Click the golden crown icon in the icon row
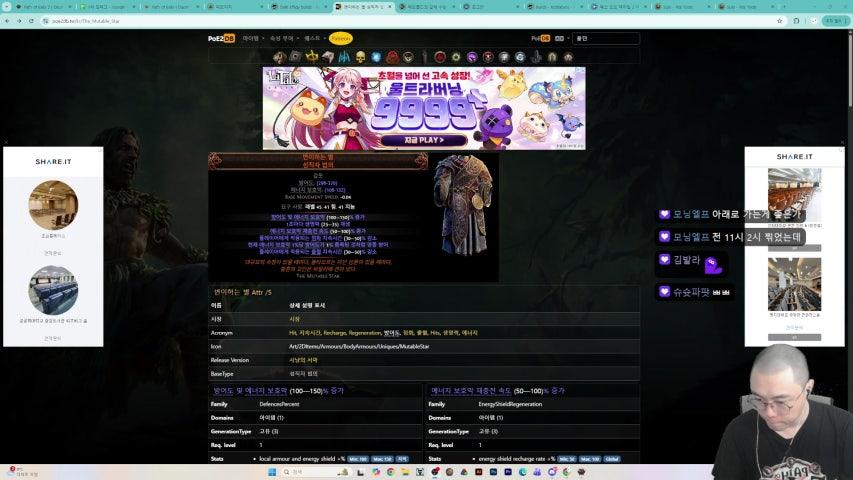 312,57
